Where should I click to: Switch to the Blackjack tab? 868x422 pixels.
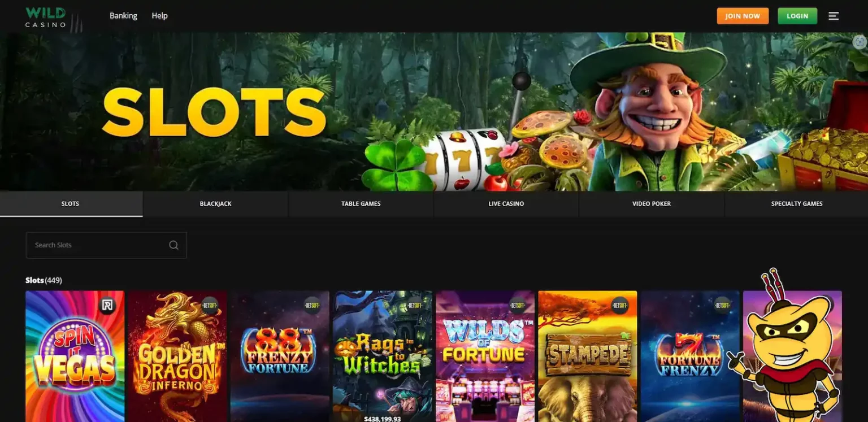tap(216, 204)
